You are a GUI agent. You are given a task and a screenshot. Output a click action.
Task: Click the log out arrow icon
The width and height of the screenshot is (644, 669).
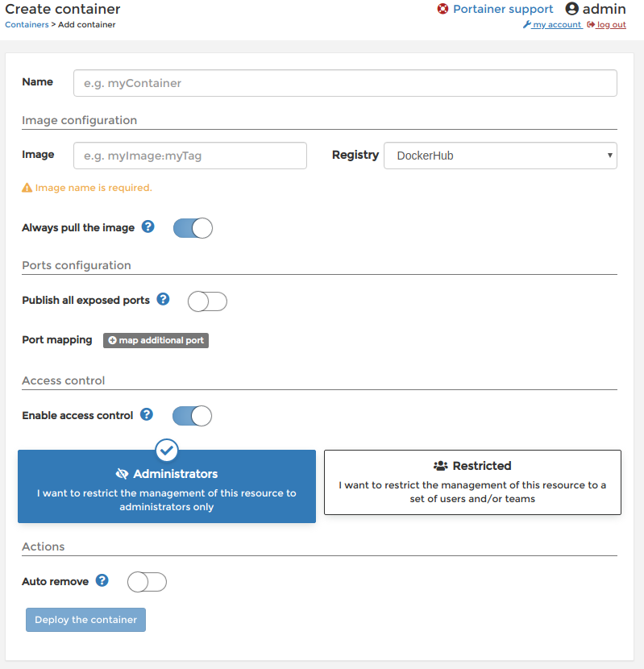click(591, 25)
